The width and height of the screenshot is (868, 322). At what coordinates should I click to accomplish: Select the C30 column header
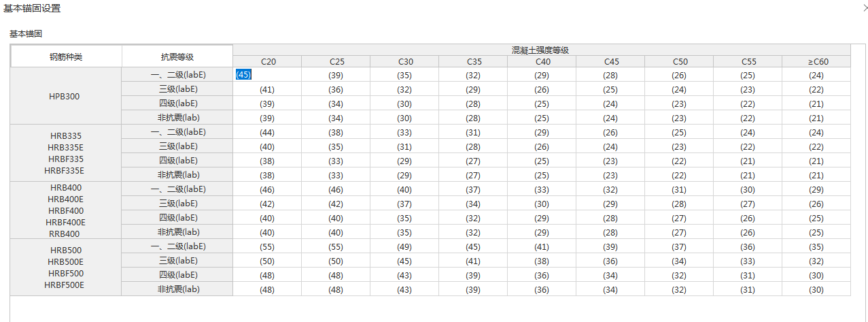pos(405,62)
